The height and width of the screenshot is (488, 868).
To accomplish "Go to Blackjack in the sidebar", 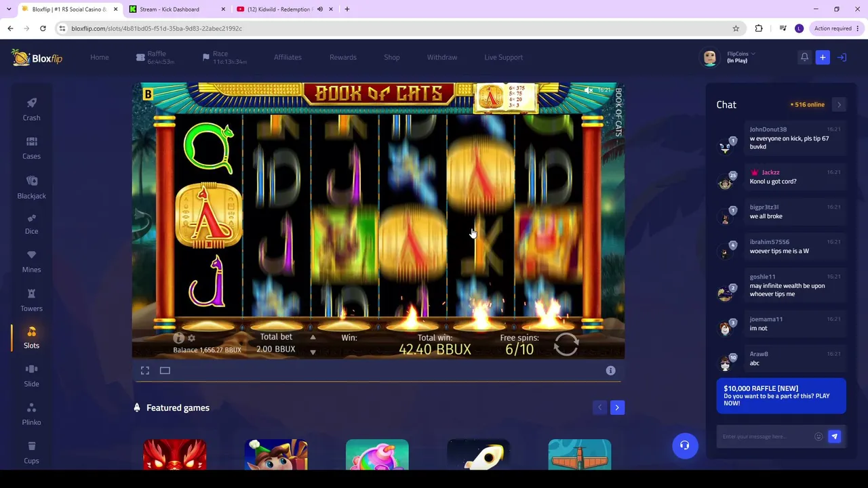I will pyautogui.click(x=31, y=187).
